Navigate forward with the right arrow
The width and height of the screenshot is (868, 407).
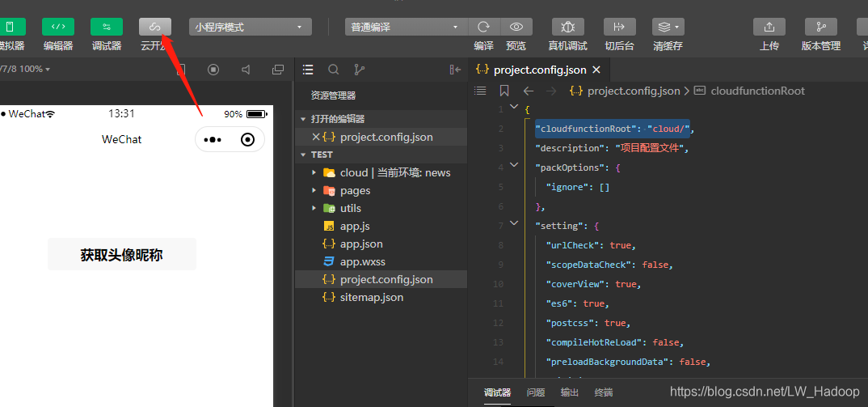pos(551,91)
